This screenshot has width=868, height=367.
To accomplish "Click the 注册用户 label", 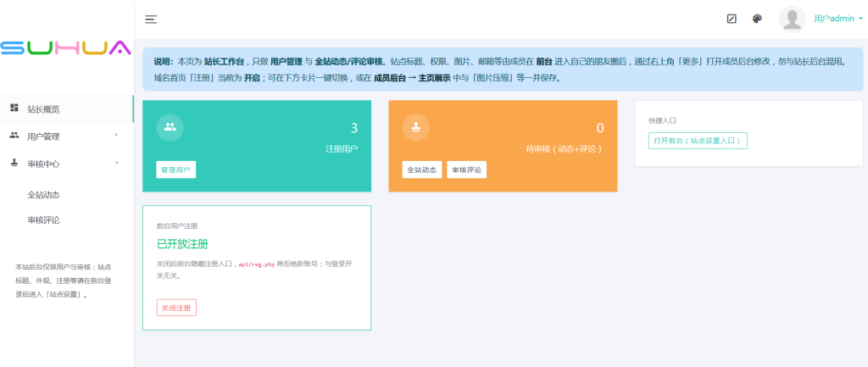I will click(342, 149).
